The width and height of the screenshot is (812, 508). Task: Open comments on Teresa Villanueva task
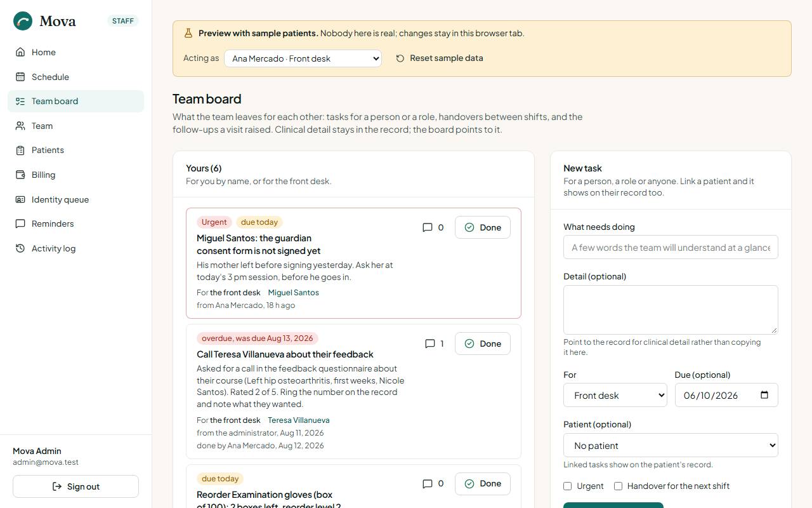[x=430, y=344]
